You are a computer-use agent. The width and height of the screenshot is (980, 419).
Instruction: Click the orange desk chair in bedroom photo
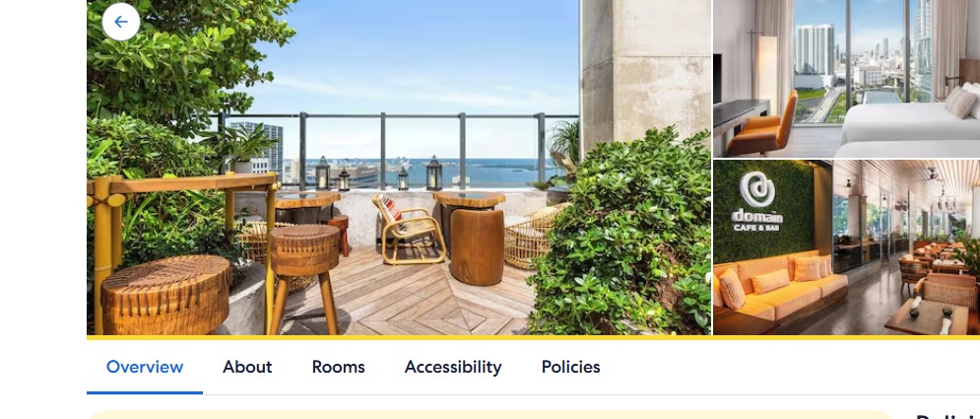click(x=762, y=125)
